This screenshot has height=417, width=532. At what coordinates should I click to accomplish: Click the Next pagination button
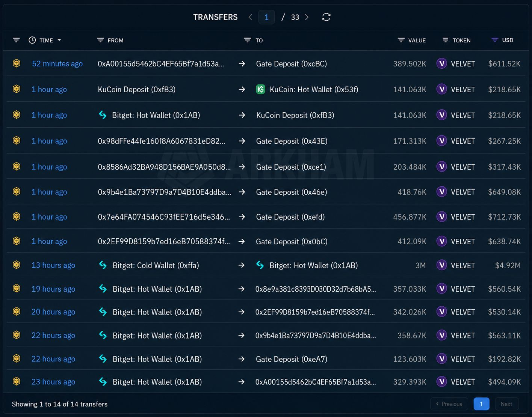pyautogui.click(x=506, y=404)
